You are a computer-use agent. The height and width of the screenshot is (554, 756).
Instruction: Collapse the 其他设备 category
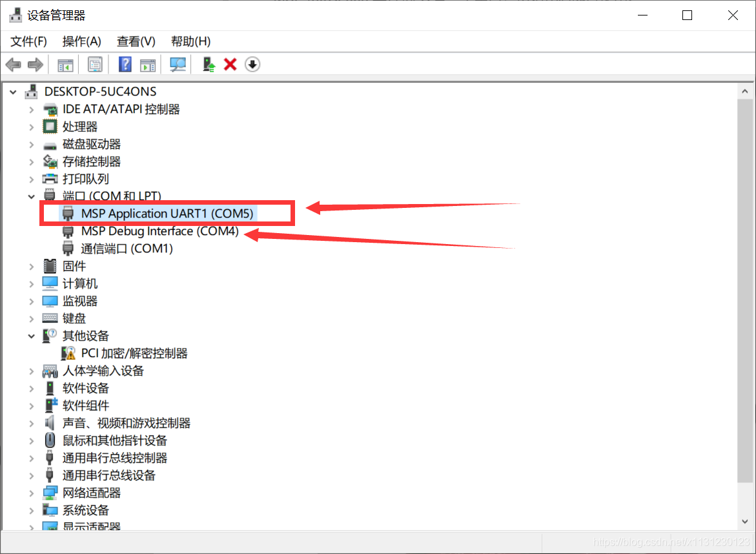coord(32,336)
